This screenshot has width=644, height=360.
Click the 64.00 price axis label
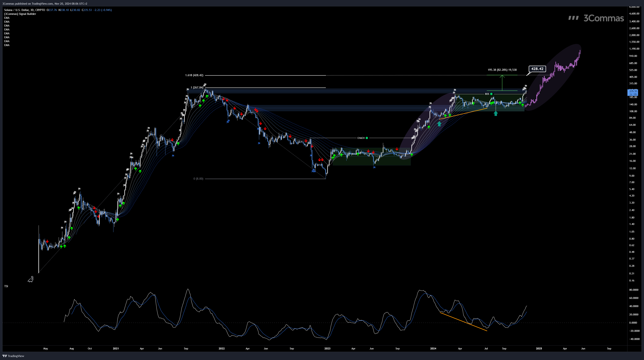tap(632, 125)
